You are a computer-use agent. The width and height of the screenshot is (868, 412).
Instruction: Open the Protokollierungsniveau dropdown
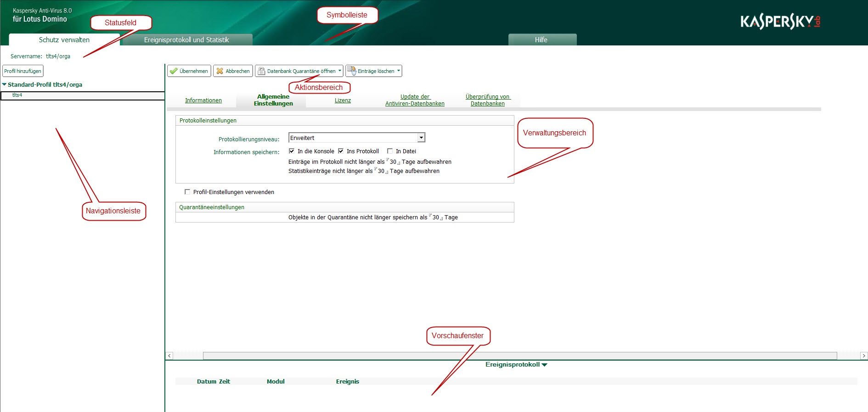421,138
